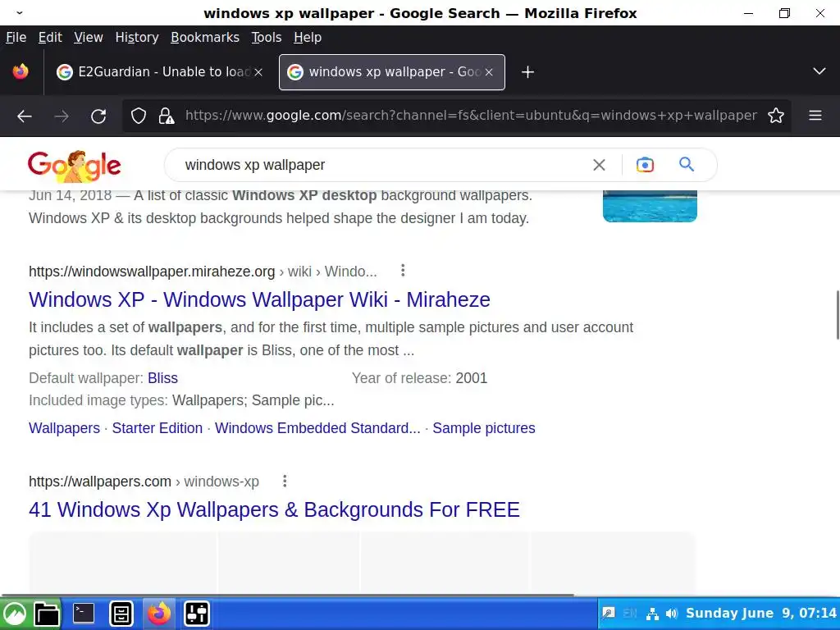
Task: Open the Tools menu
Action: 267,38
